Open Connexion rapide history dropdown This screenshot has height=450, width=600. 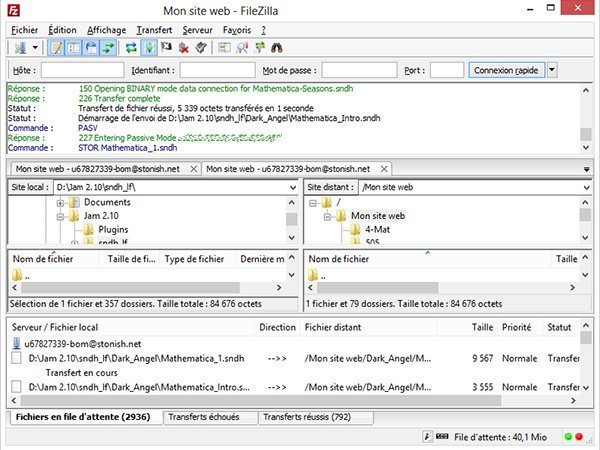552,70
